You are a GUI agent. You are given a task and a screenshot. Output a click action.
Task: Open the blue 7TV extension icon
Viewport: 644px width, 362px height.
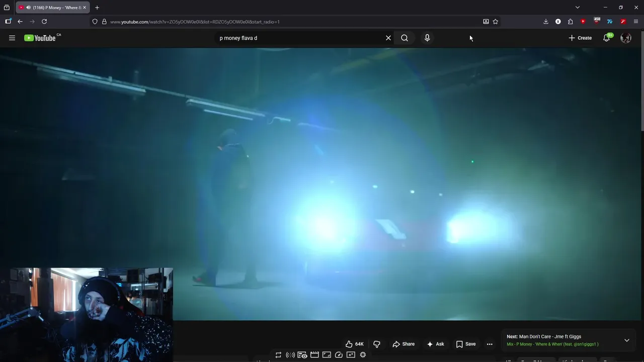tap(610, 22)
